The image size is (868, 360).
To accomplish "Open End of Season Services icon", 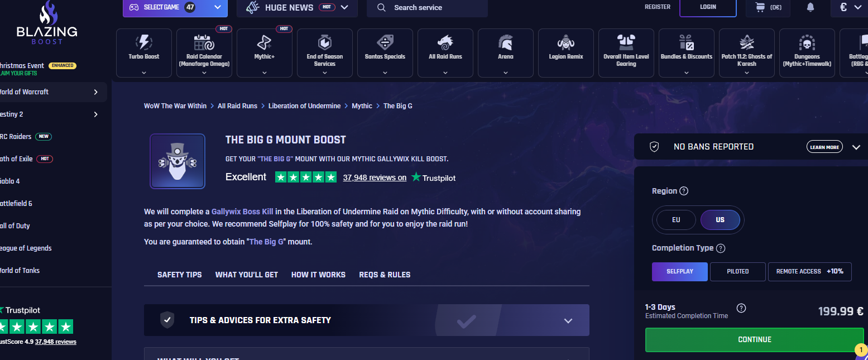I will pyautogui.click(x=325, y=42).
